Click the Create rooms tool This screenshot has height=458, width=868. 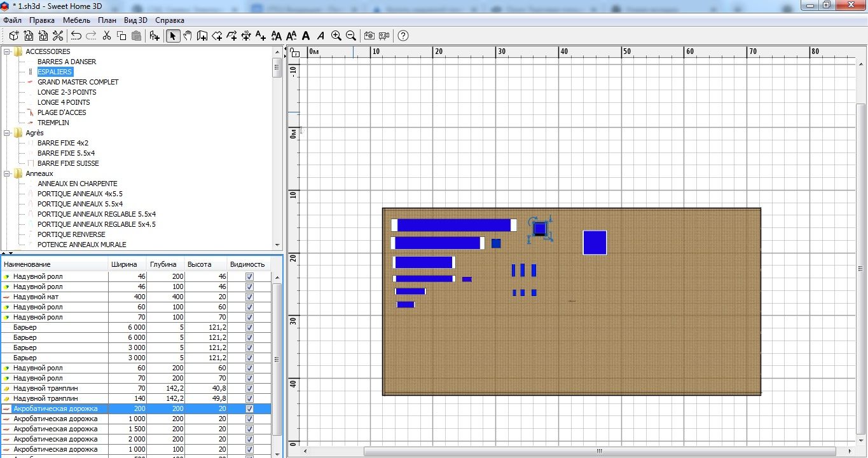[x=217, y=36]
